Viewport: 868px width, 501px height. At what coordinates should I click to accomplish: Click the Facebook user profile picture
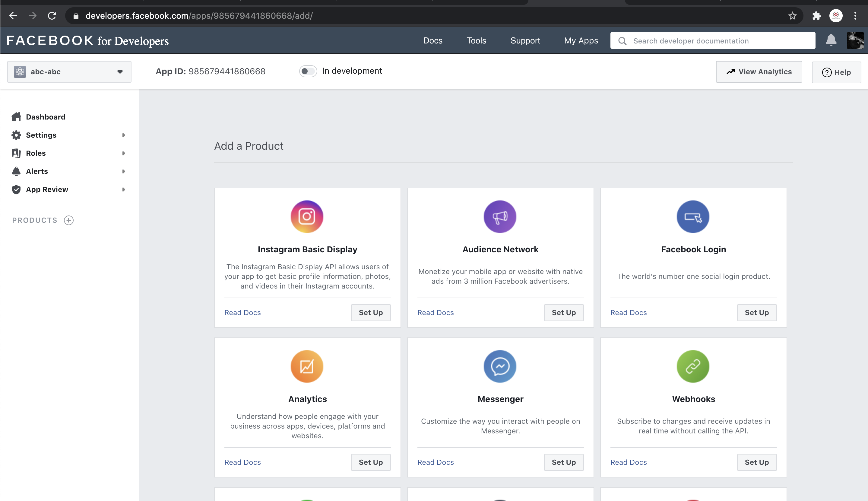[855, 40]
